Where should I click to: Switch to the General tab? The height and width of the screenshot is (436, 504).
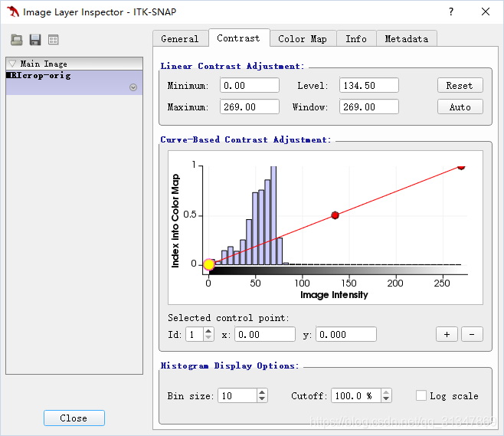(180, 39)
